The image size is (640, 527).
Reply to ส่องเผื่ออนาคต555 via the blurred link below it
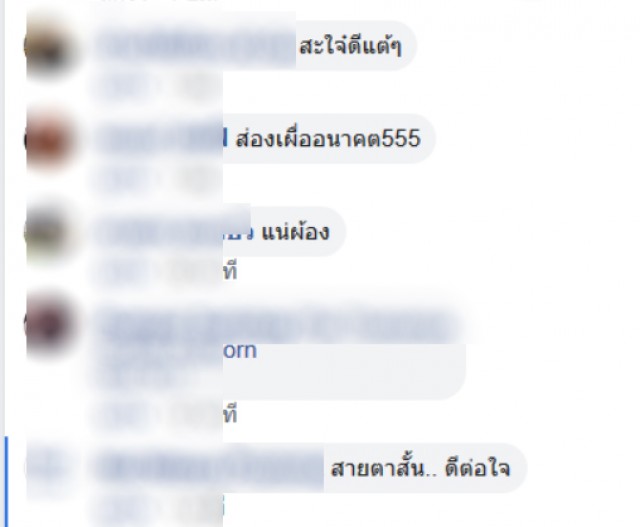pyautogui.click(x=198, y=179)
